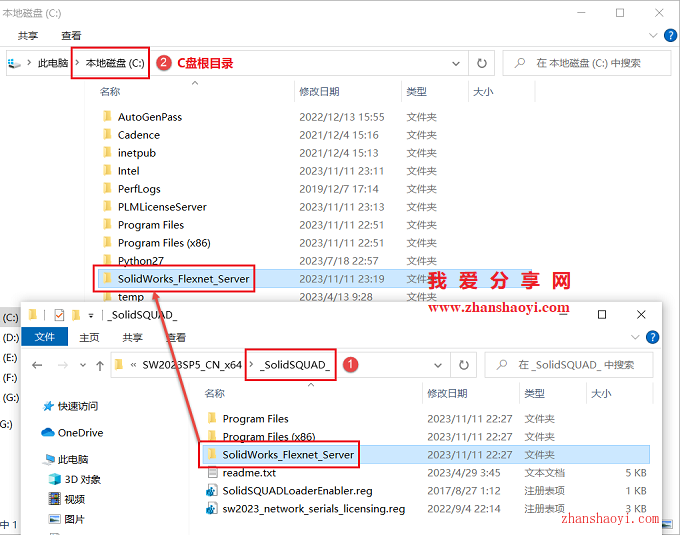Click the Videos icon in sidebar
Image resolution: width=680 pixels, height=535 pixels.
[x=55, y=499]
